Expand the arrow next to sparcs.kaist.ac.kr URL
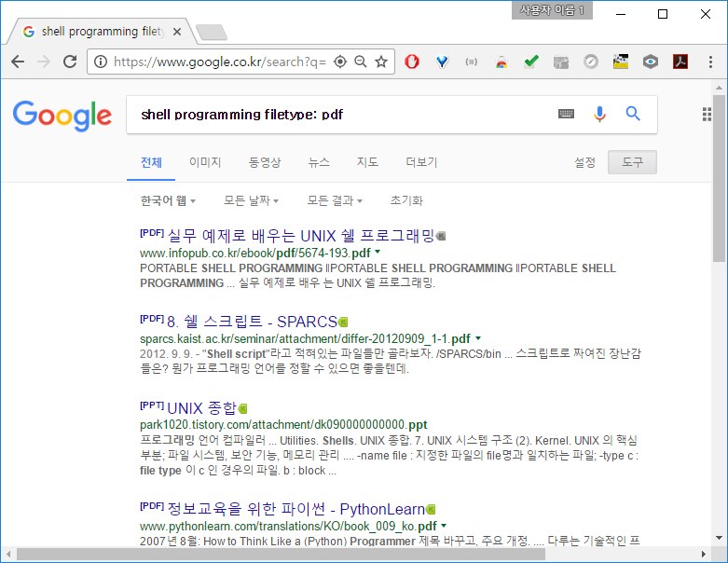 (478, 338)
